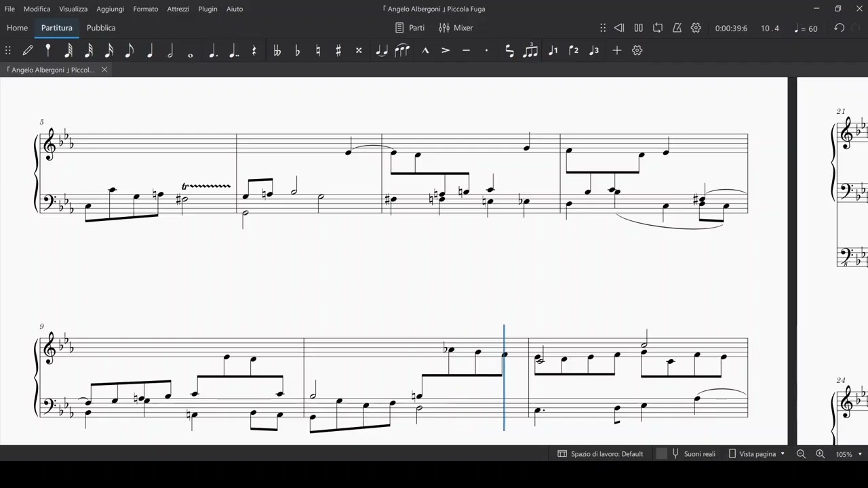Switch to the Home tab
This screenshot has height=488, width=868.
pos(17,28)
